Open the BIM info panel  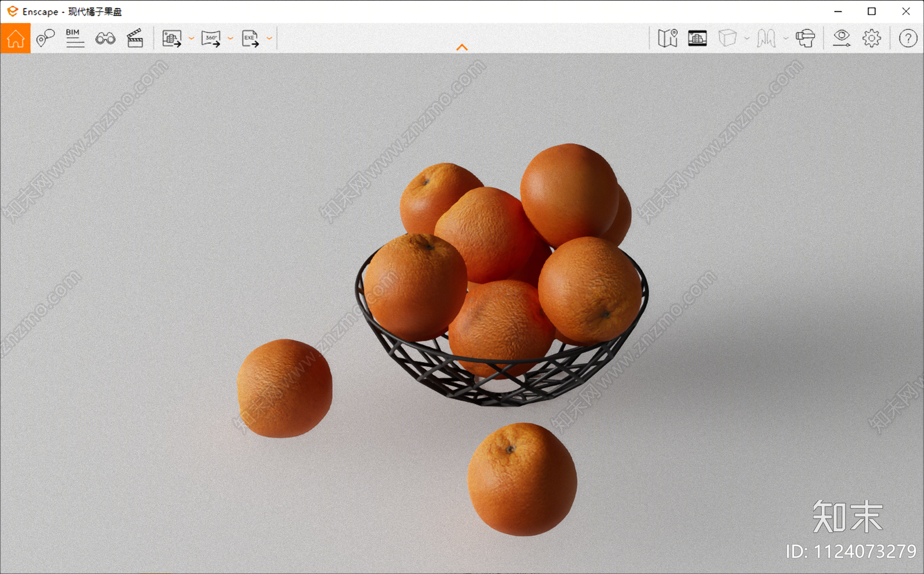point(74,38)
